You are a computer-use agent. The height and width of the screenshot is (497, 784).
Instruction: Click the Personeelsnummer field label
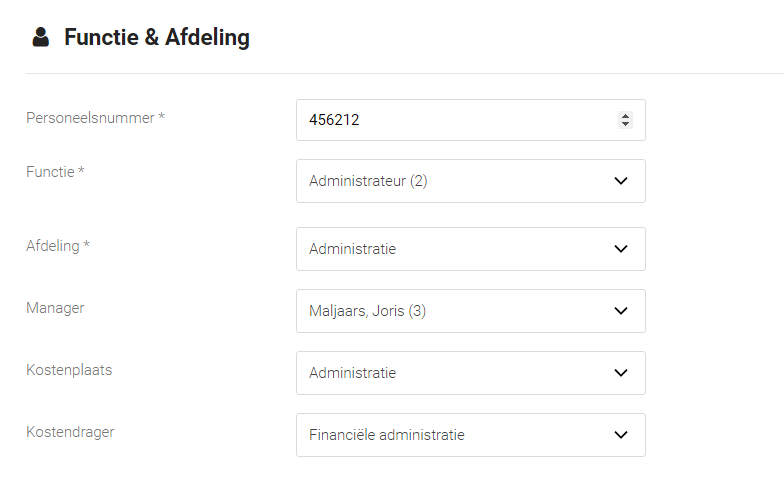(x=96, y=118)
